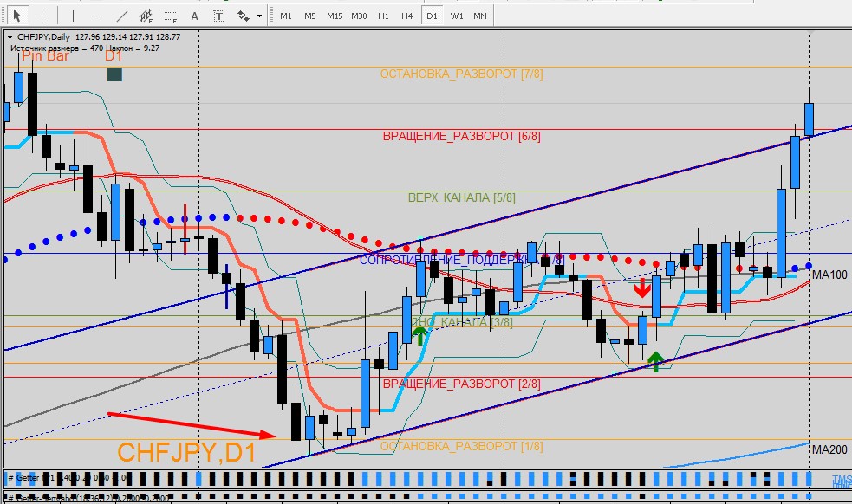Click the teal square beside D1 label

pos(114,74)
